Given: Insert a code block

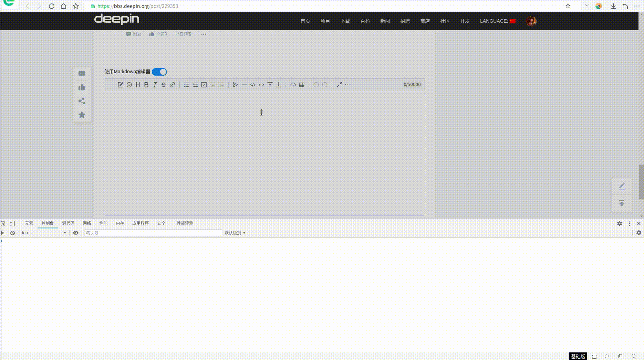Looking at the screenshot, I should click(x=253, y=85).
